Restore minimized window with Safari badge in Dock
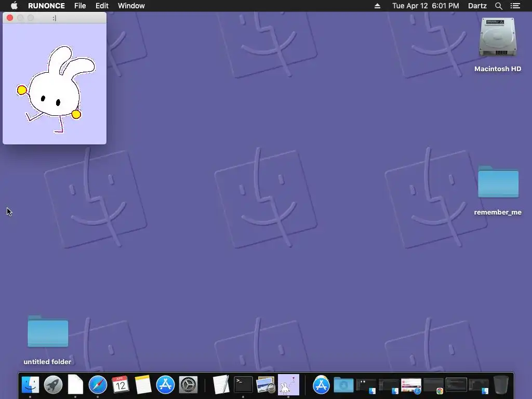 [x=411, y=386]
